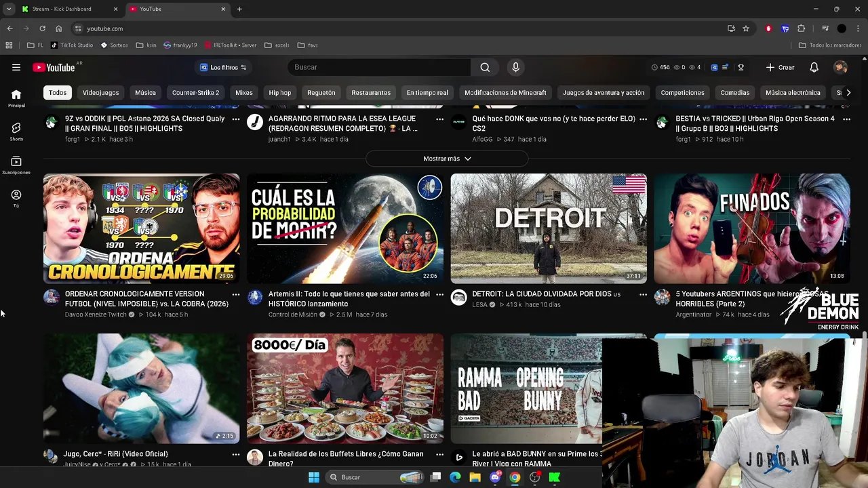This screenshot has width=868, height=488.
Task: Go to Principal home in sidebar
Action: (x=16, y=98)
